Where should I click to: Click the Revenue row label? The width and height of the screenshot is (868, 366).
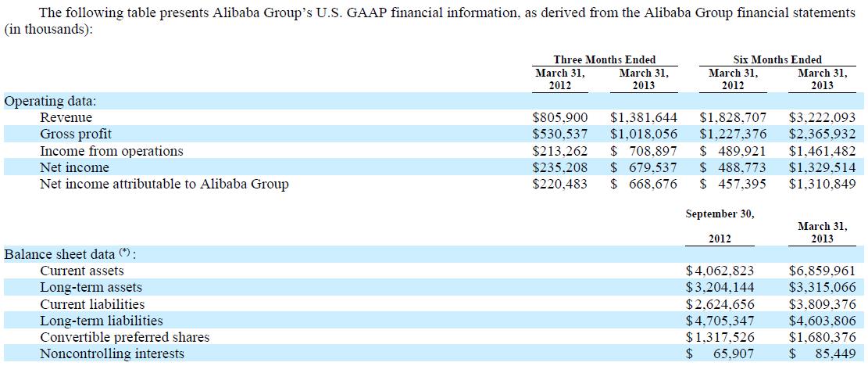[x=66, y=117]
